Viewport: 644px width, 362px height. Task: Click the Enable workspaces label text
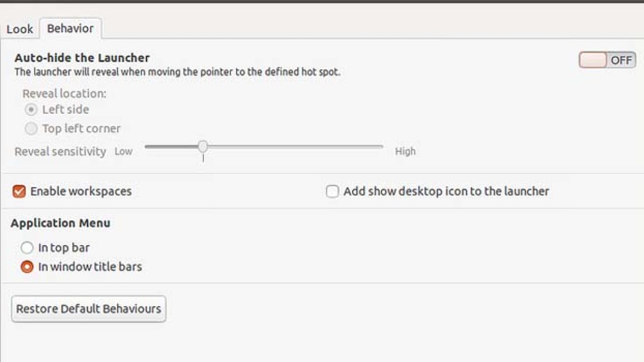click(81, 191)
